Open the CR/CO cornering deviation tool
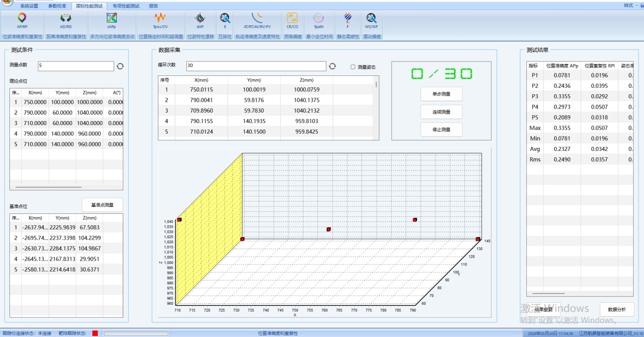The height and width of the screenshot is (337, 644). 292,21
